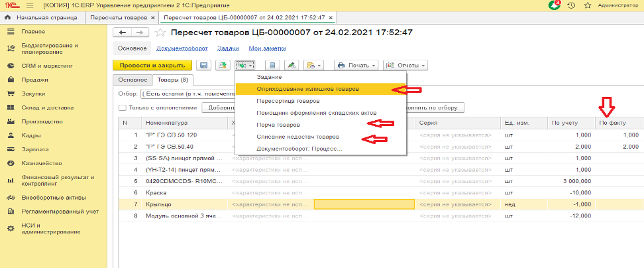
Task: Click Провести и закрыть button
Action: point(152,65)
